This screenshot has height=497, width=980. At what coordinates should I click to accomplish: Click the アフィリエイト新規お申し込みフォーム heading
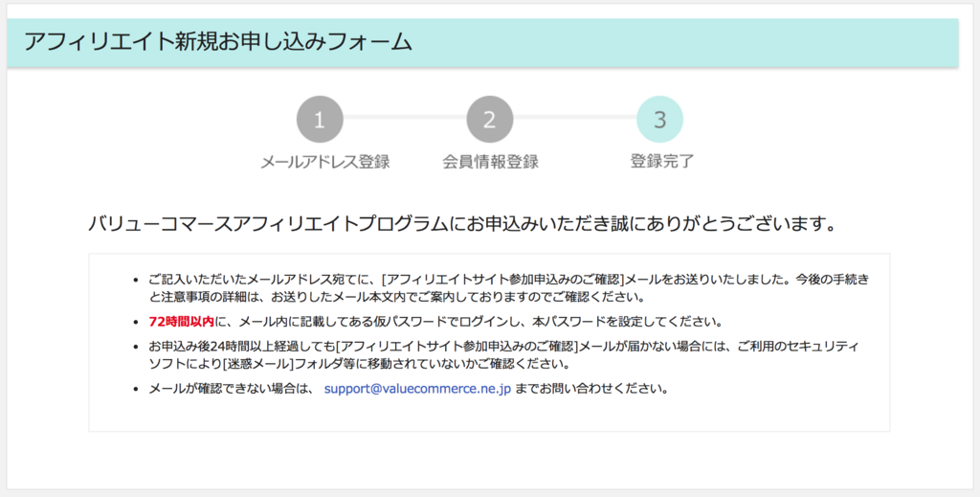point(218,42)
